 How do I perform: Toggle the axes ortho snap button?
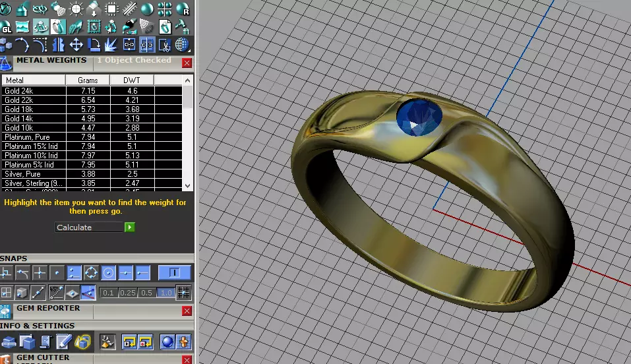[x=88, y=293]
